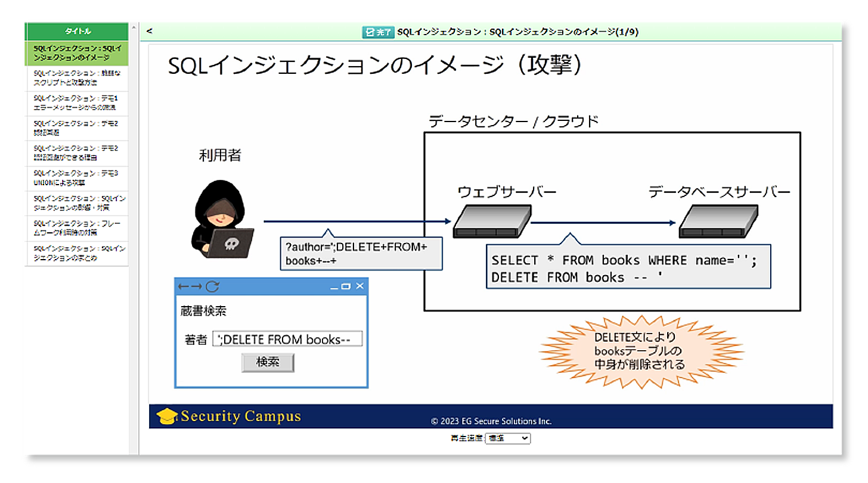Open chapter デモ1 エラーメッセージからの漏洩
Image resolution: width=868 pixels, height=483 pixels.
coord(76,103)
